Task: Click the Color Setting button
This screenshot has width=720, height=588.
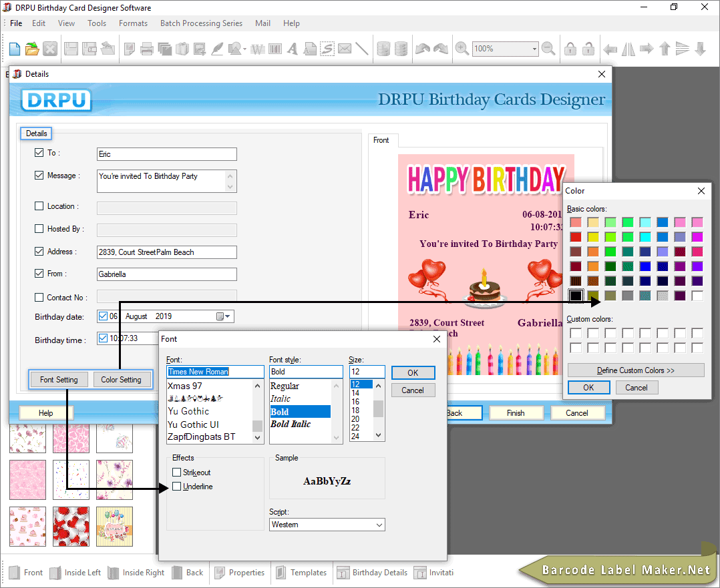Action: point(122,380)
